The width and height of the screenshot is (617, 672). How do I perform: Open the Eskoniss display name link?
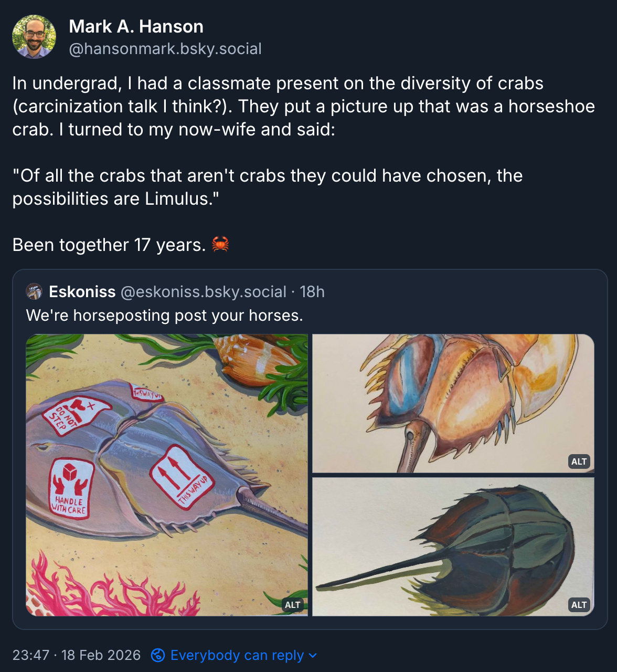[x=82, y=291]
